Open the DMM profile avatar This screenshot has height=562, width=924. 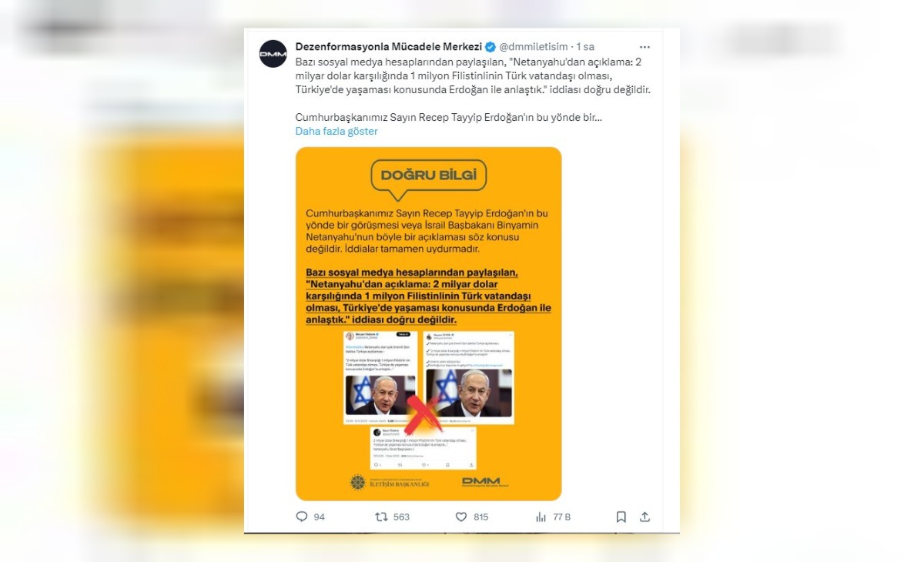(273, 53)
